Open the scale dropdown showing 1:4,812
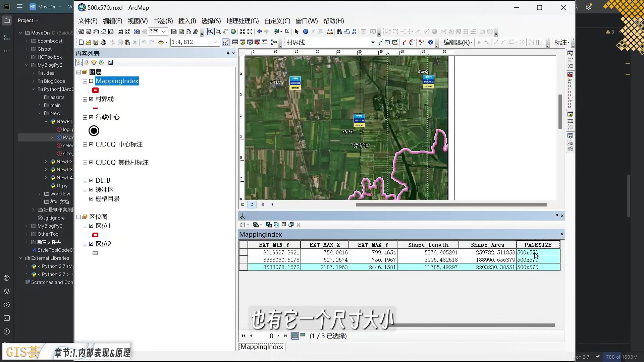The image size is (644, 362). [x=215, y=42]
